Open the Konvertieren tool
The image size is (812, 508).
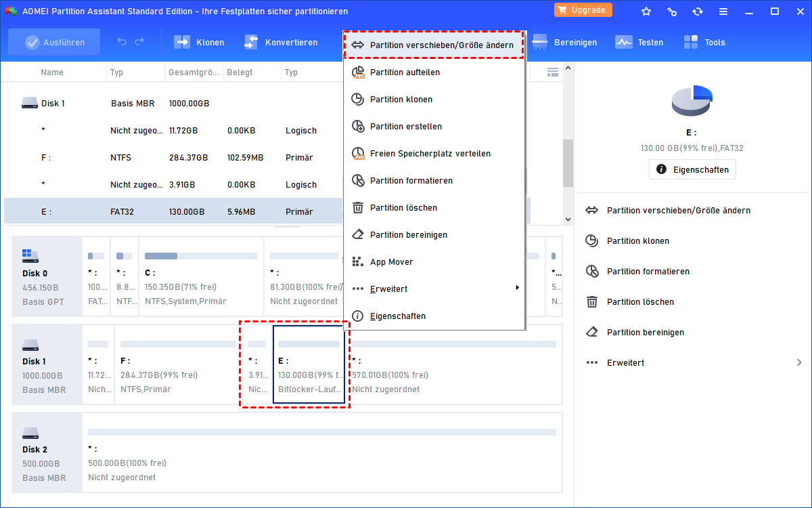(x=281, y=42)
